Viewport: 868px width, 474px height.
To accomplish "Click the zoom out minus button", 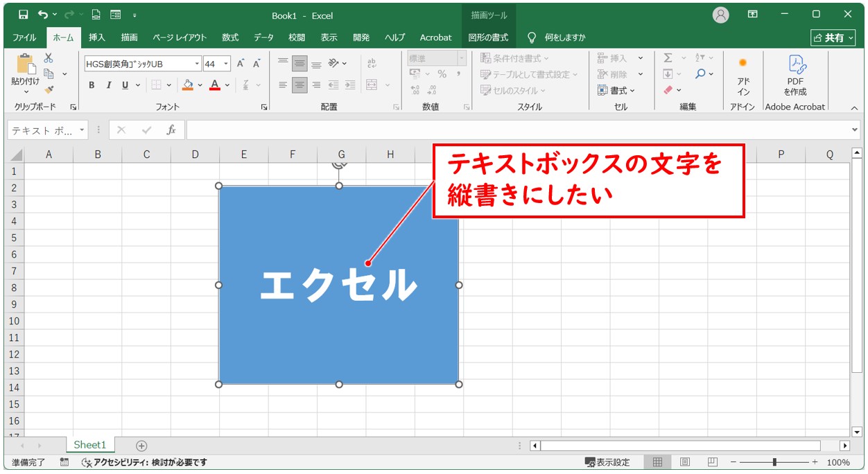I will [734, 462].
